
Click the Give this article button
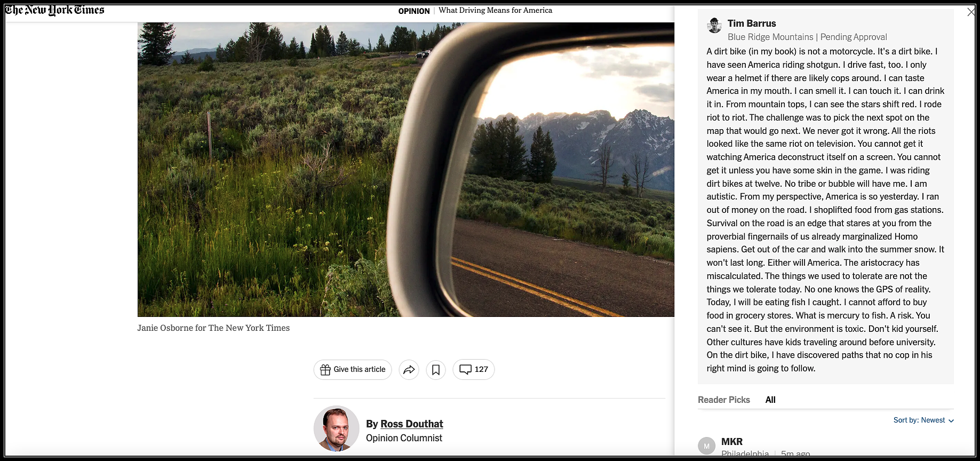click(353, 370)
